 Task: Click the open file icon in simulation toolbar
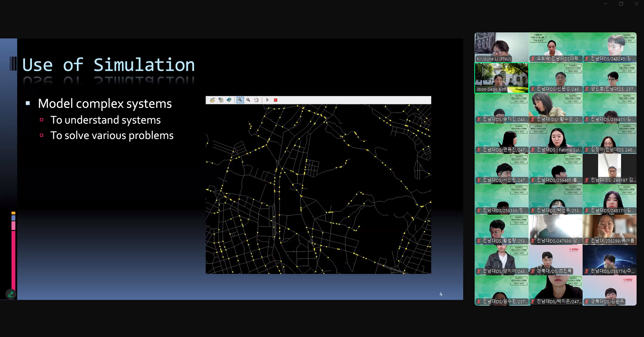coord(213,100)
